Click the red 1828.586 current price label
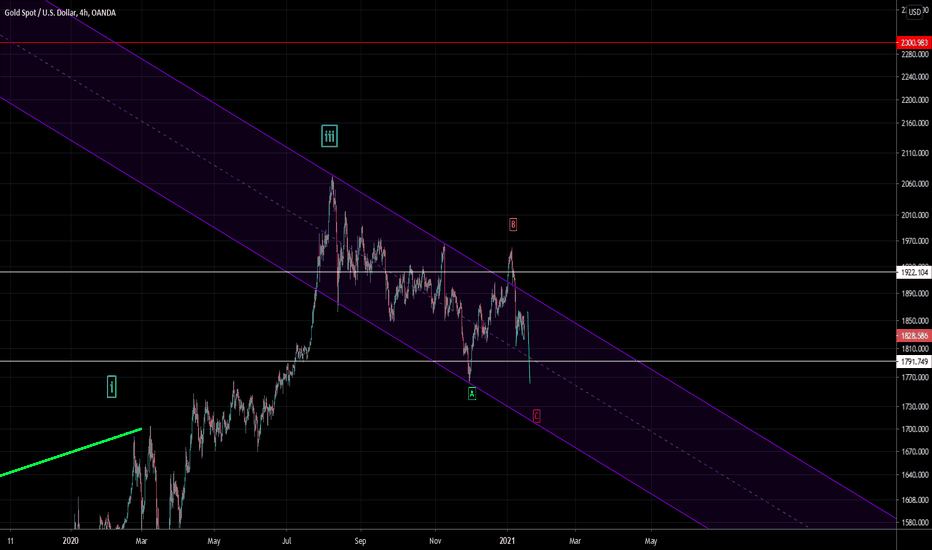 (x=914, y=336)
